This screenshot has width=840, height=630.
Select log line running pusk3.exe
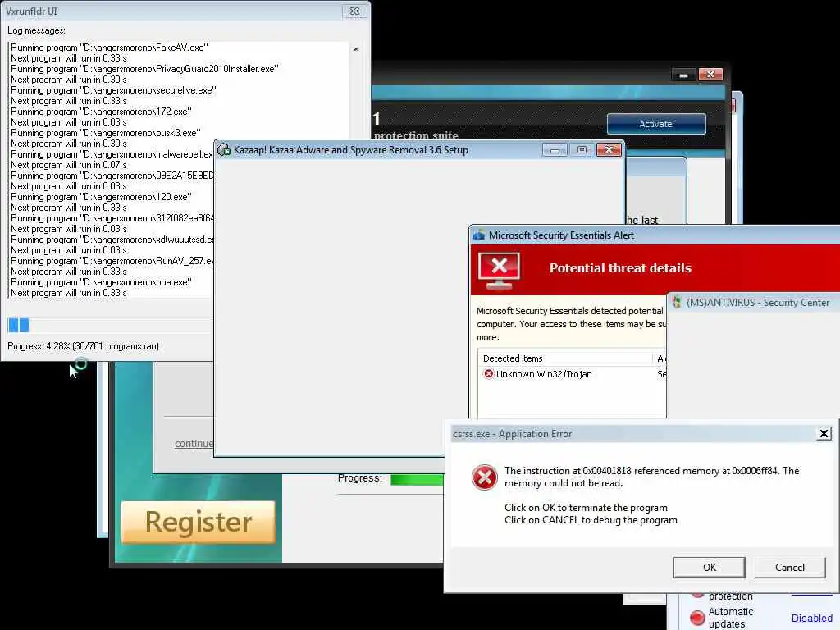click(106, 133)
